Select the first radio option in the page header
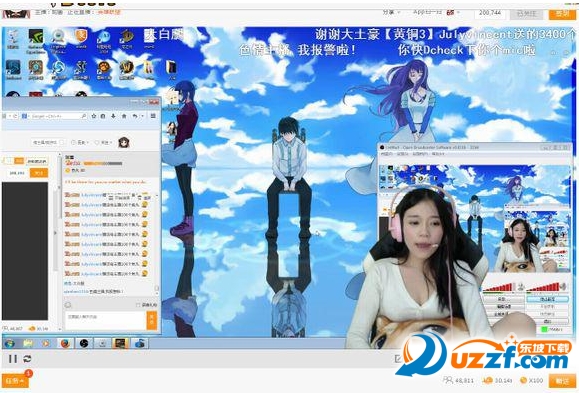The width and height of the screenshot is (579, 393). pyautogui.click(x=73, y=142)
